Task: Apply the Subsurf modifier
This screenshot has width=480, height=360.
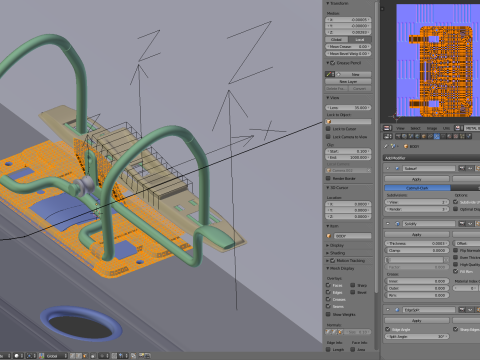Action: pyautogui.click(x=417, y=179)
